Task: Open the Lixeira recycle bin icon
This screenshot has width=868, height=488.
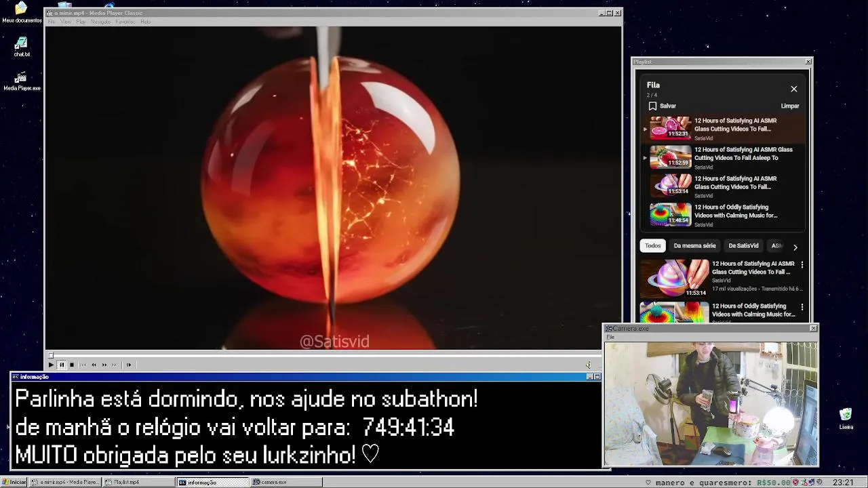Action: [846, 419]
